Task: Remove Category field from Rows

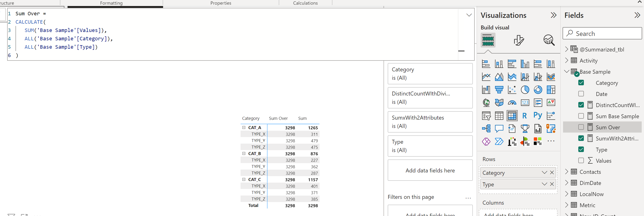Action: tap(552, 173)
